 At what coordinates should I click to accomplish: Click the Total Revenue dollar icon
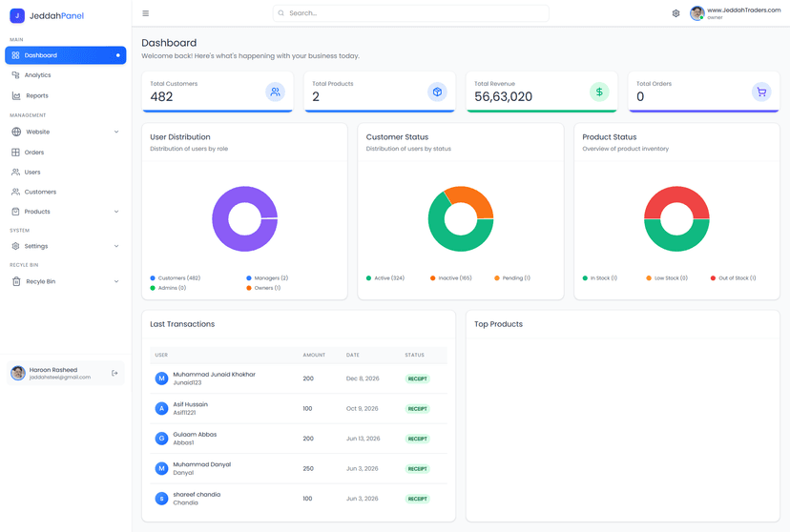599,92
